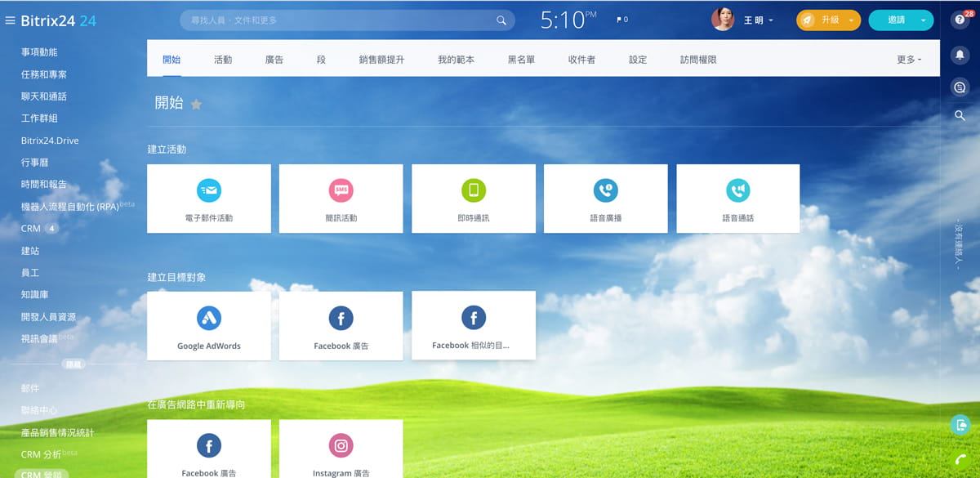Click the Instagram 廣告 icon

(x=341, y=445)
